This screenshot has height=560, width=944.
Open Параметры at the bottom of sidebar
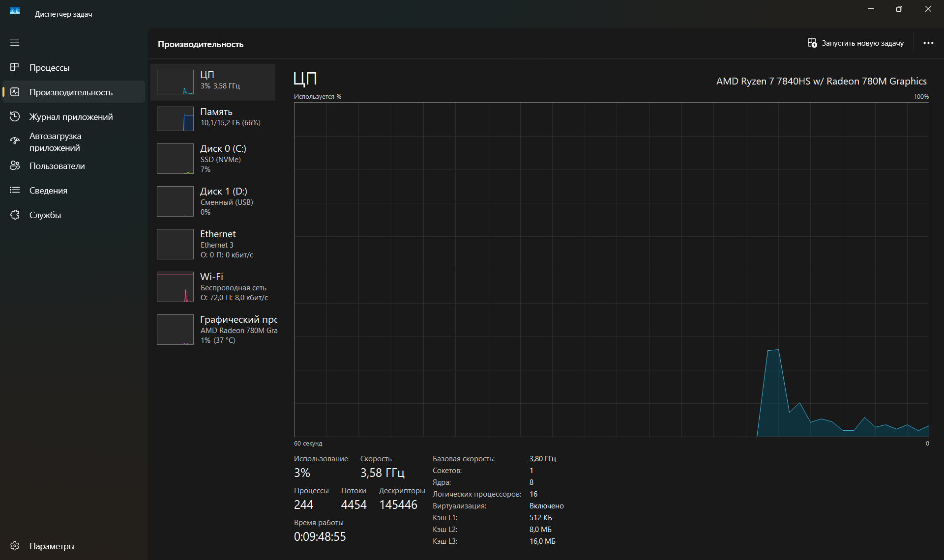coord(52,546)
